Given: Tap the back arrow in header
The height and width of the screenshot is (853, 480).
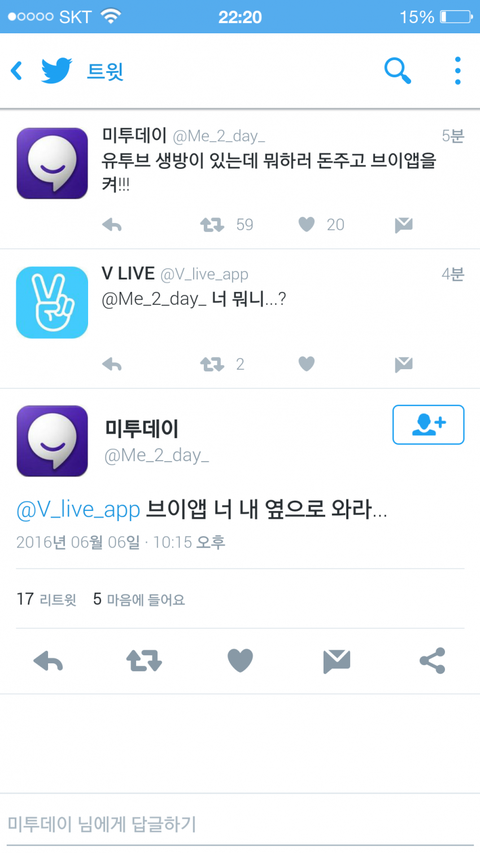Looking at the screenshot, I should (x=17, y=71).
